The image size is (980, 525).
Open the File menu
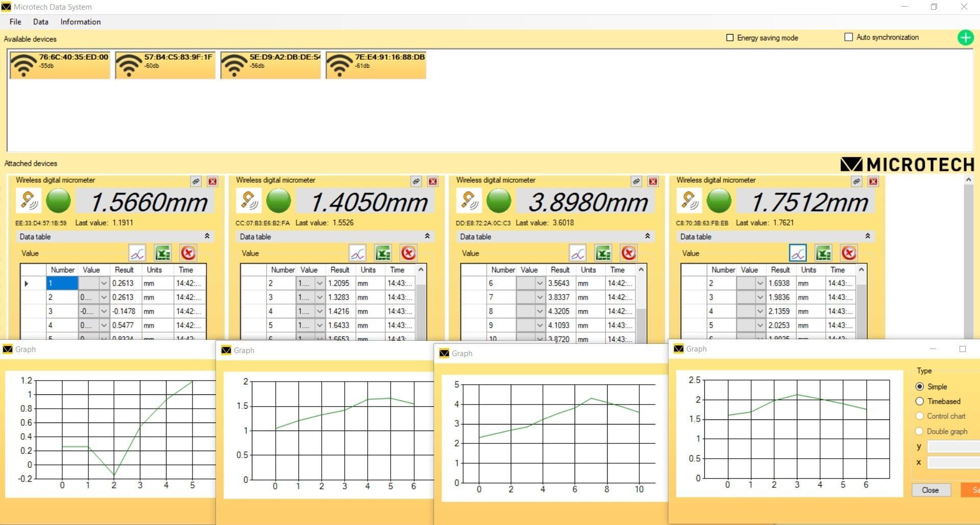[15, 22]
